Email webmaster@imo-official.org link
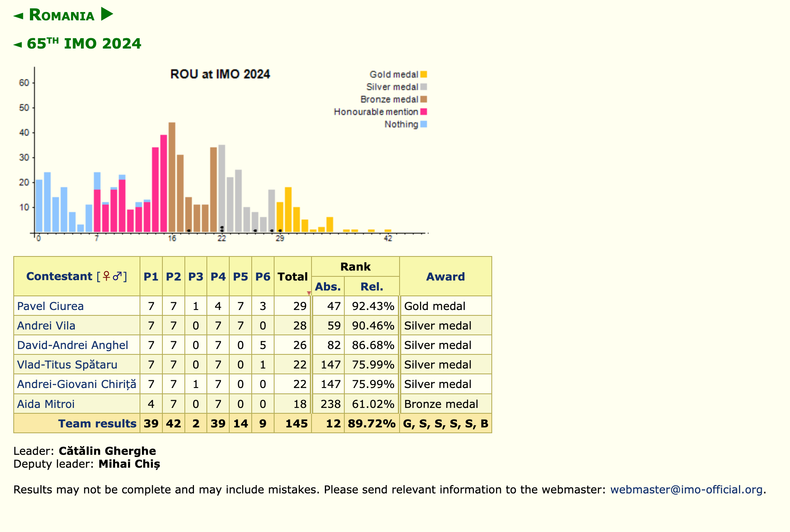 tap(686, 490)
